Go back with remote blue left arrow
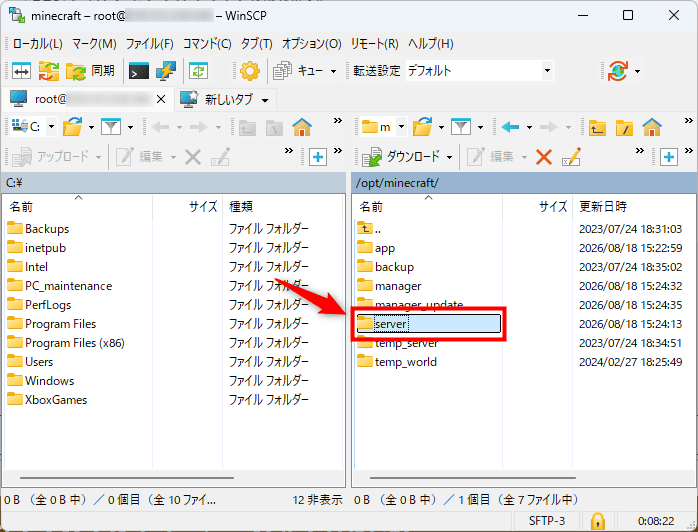 (510, 127)
